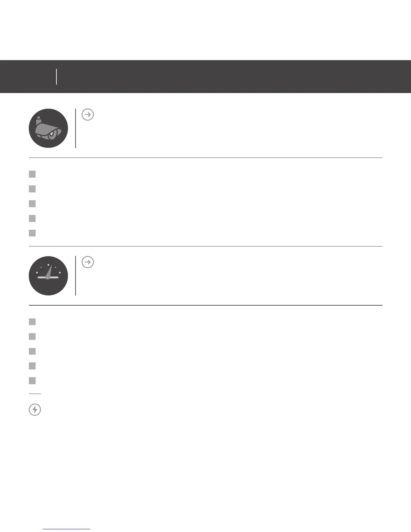Click the lightning bolt icon

35,410
